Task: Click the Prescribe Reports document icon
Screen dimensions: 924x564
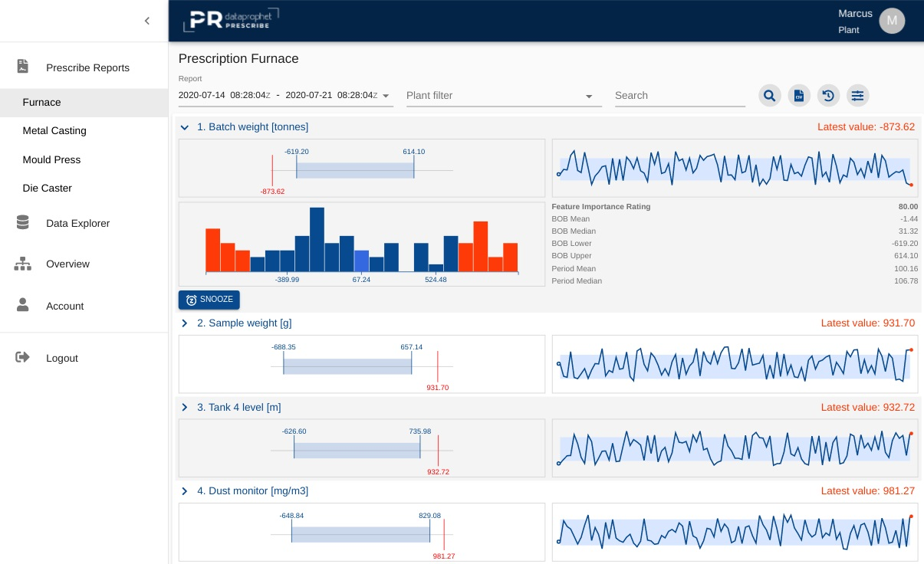Action: (x=23, y=67)
